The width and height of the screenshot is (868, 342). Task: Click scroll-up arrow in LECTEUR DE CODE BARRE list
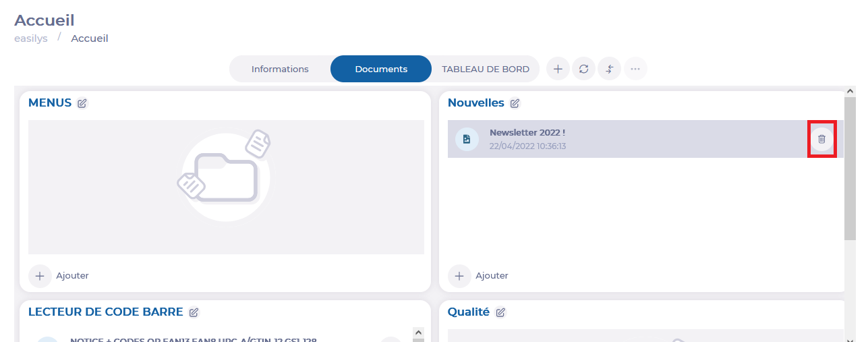[418, 333]
